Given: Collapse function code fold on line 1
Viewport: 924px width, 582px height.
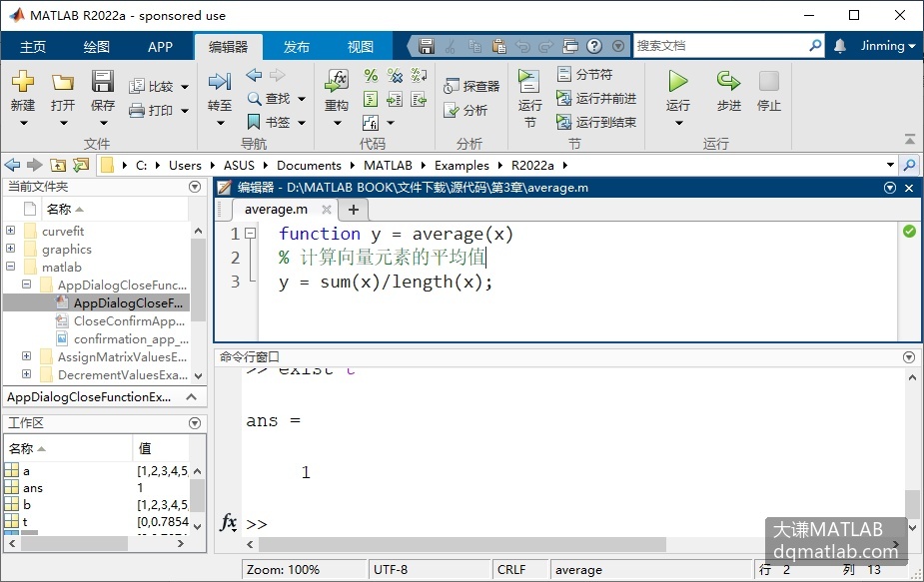Looking at the screenshot, I should 251,234.
